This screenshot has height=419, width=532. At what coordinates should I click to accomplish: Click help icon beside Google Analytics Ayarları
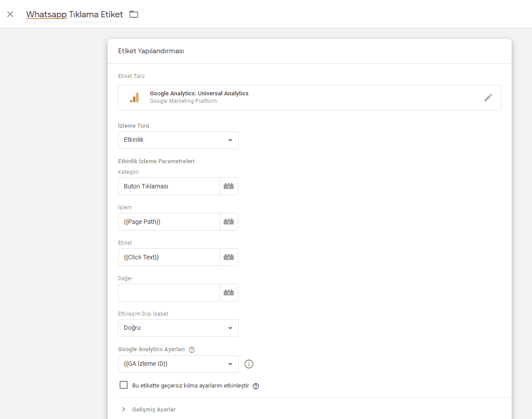[192, 349]
